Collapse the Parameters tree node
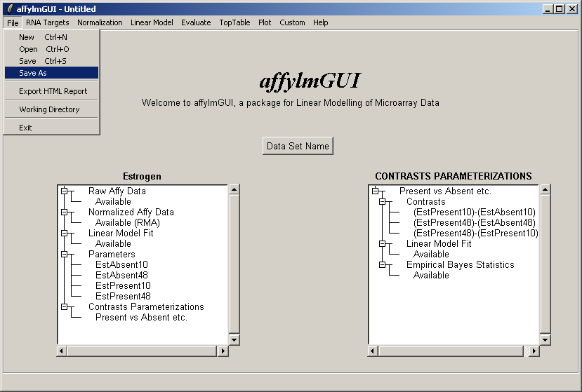 click(x=63, y=254)
